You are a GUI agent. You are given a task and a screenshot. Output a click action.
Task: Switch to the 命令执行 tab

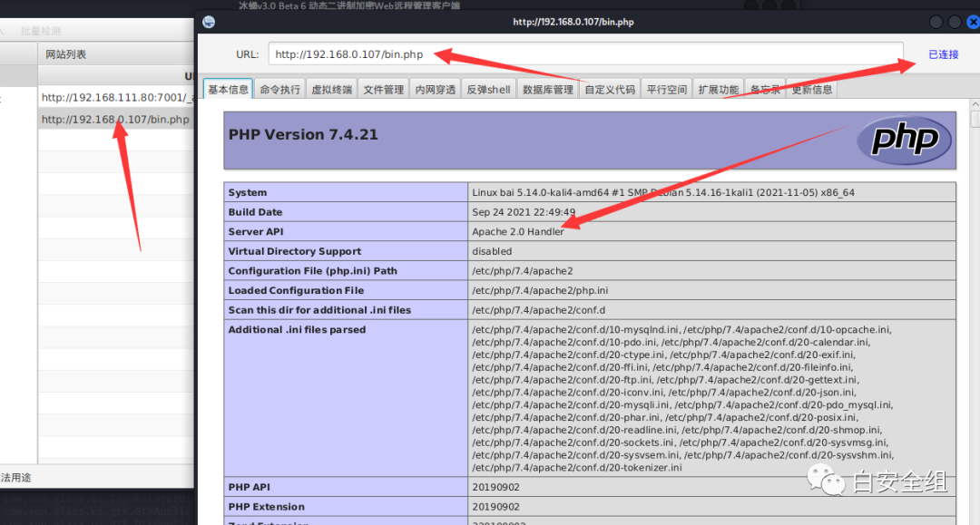(x=280, y=89)
